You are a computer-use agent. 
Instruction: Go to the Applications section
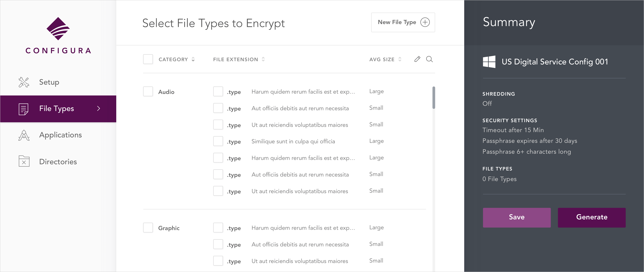pyautogui.click(x=60, y=135)
